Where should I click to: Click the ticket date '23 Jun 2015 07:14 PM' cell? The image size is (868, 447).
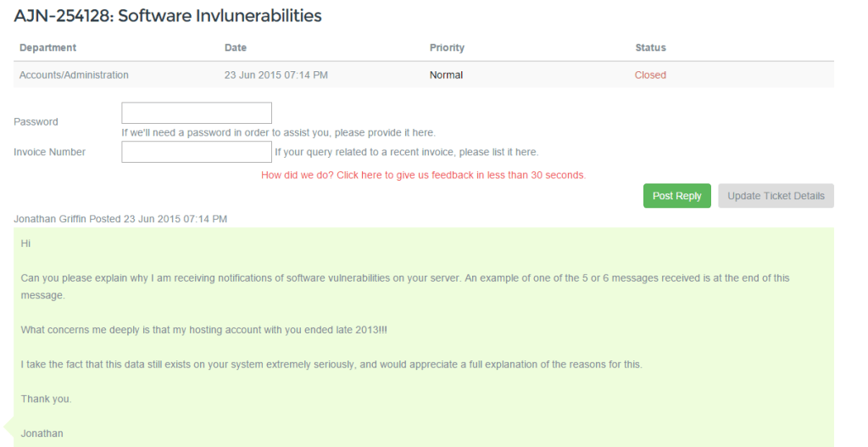[x=276, y=75]
